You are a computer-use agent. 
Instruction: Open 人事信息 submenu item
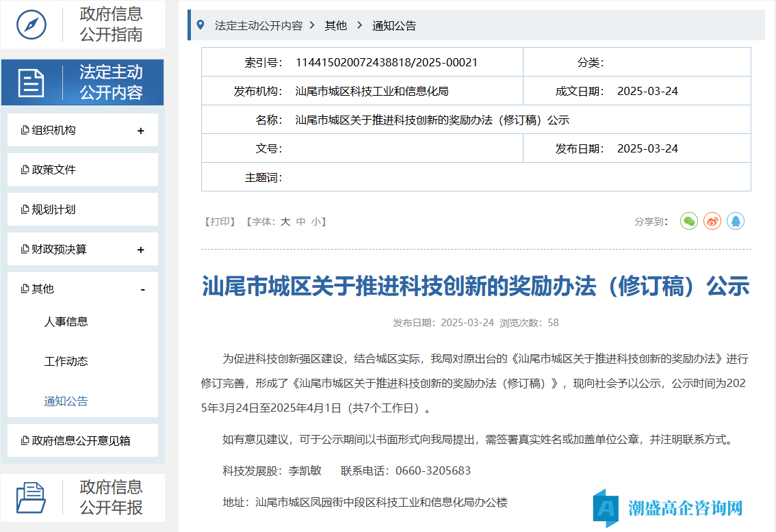point(66,321)
